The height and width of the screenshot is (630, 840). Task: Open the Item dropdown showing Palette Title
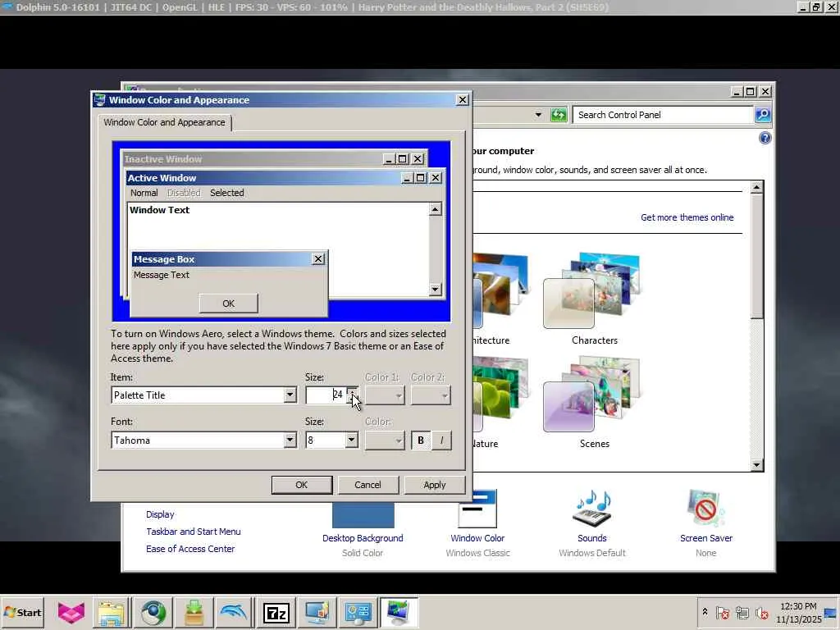click(x=203, y=395)
